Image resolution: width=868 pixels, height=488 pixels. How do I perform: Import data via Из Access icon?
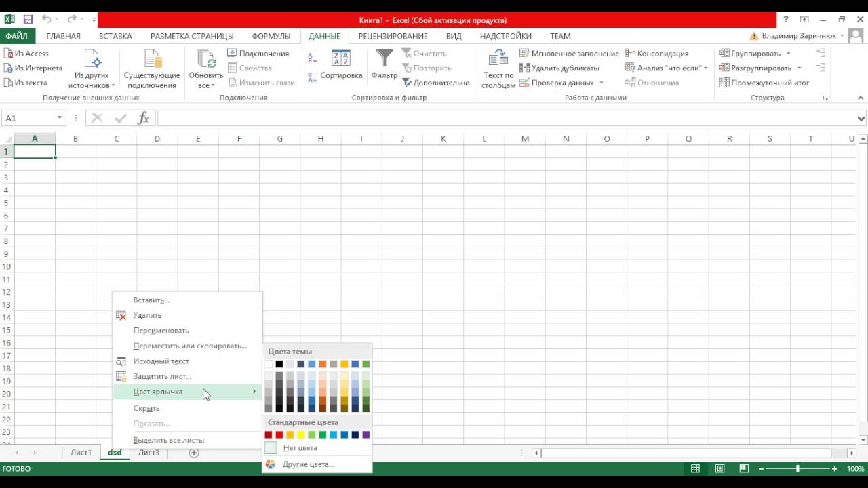coord(8,54)
